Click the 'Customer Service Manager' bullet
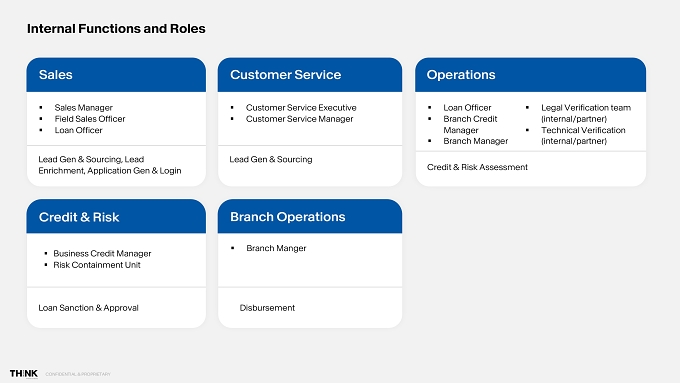This screenshot has width=680, height=383. (299, 119)
